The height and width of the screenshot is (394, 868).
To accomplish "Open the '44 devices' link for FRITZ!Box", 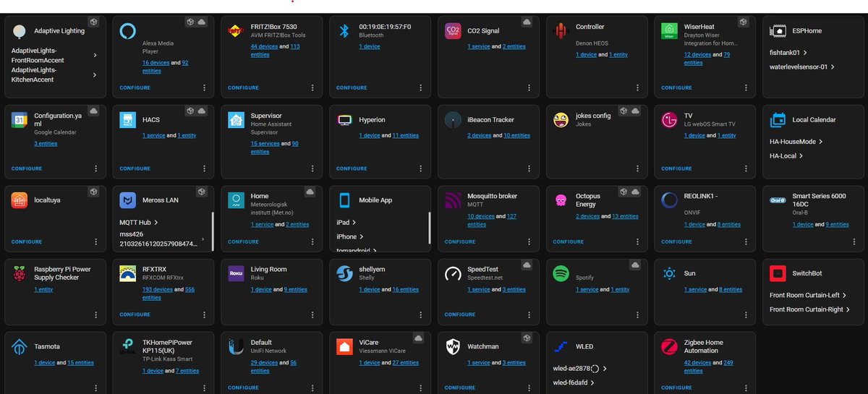I will pos(264,46).
